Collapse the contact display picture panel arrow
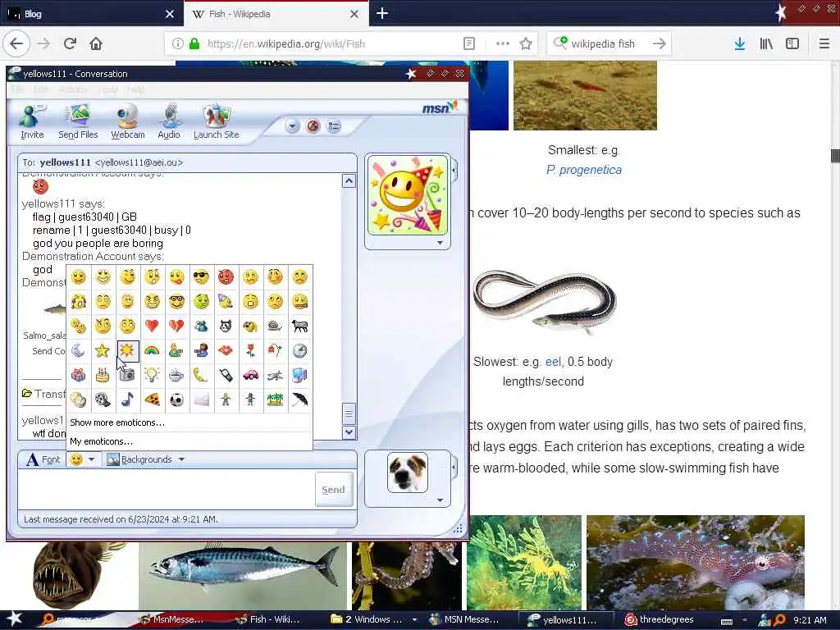This screenshot has width=840, height=630. pyautogui.click(x=454, y=171)
